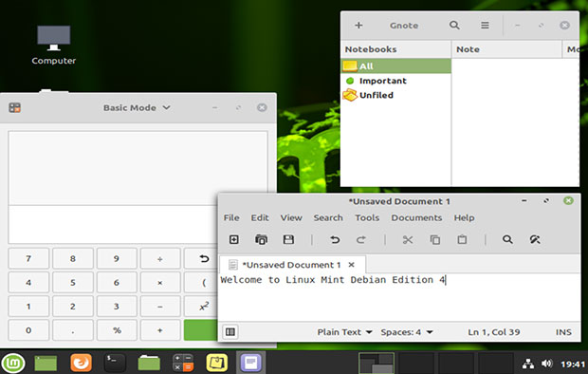
Task: Click the calculator minus key
Action: click(x=160, y=307)
